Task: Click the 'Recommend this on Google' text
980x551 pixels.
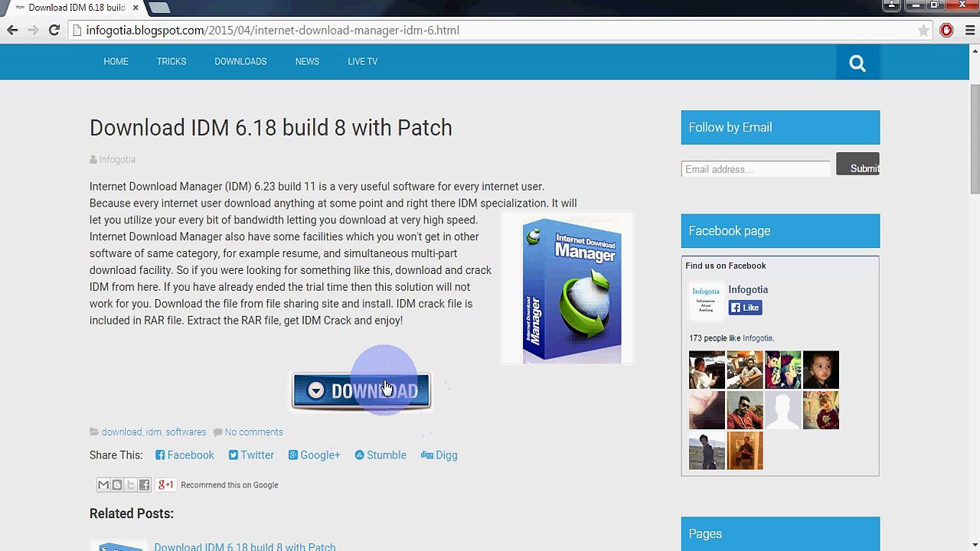Action: pos(230,484)
